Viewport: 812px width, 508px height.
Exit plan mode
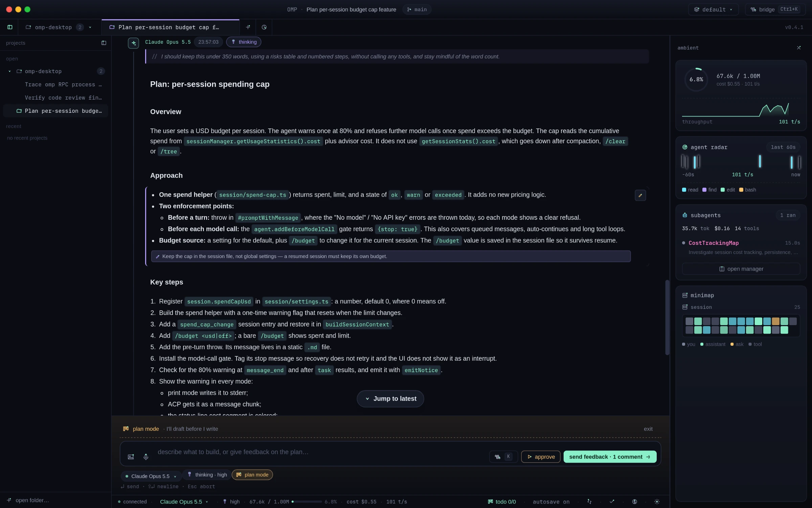point(648,429)
